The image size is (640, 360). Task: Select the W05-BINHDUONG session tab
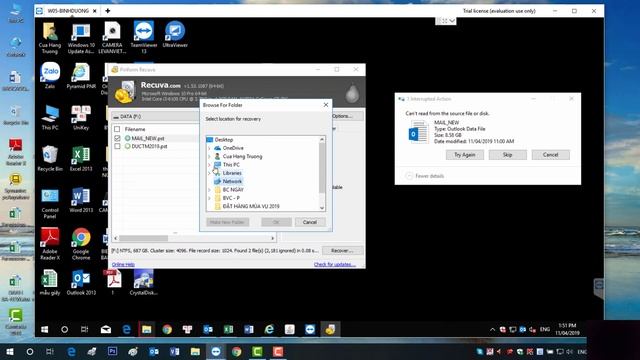[x=67, y=11]
